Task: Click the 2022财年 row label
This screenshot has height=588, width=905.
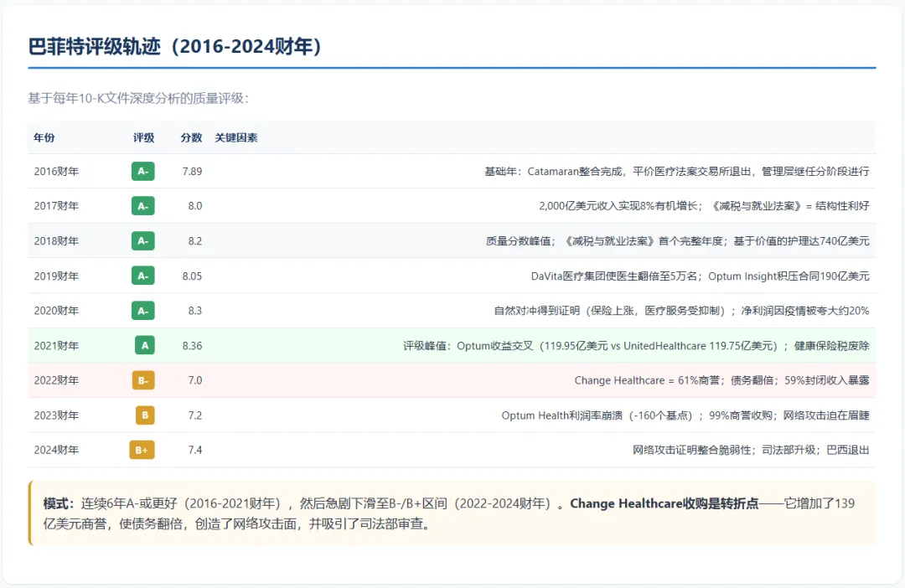Action: [x=56, y=380]
